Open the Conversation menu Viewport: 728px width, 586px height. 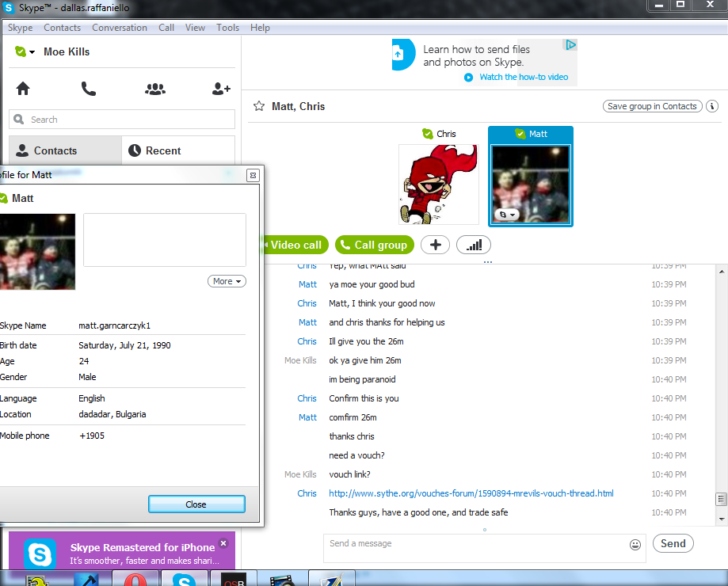(120, 28)
